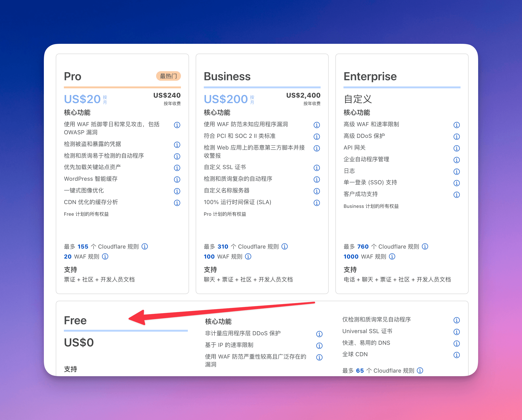
Task: Click info icon beside 自定义 SSL 证书
Action: pos(317,168)
